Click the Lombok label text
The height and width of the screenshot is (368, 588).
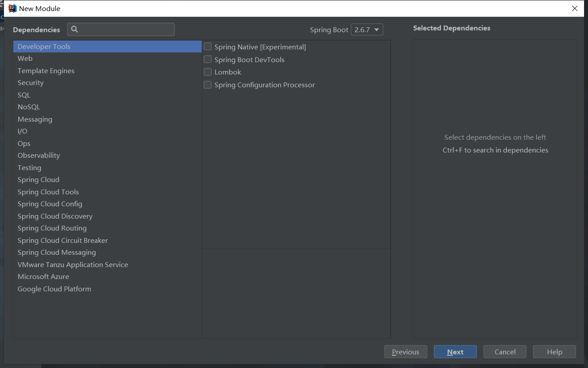coord(228,72)
